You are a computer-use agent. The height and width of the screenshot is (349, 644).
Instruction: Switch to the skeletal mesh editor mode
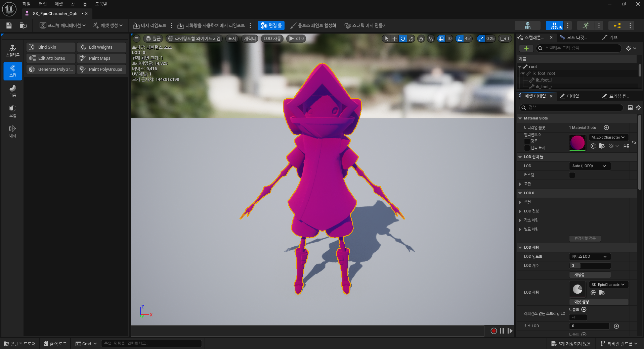554,26
